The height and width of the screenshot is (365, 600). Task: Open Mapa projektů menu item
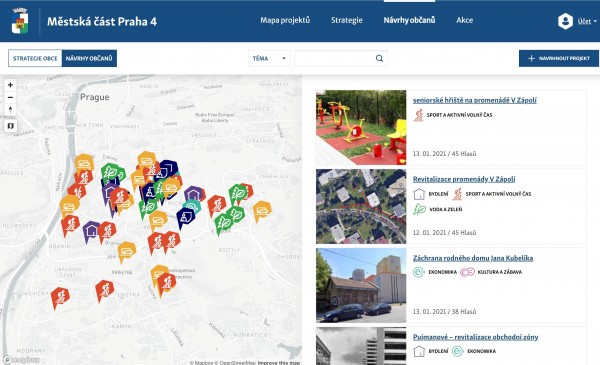[285, 20]
